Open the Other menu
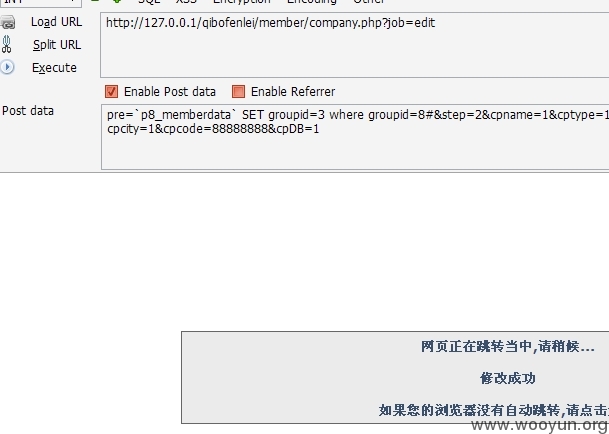 369,2
